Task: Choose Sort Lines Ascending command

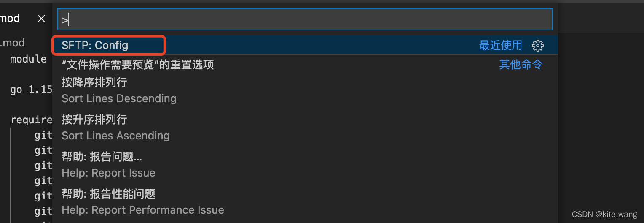Action: click(x=115, y=128)
